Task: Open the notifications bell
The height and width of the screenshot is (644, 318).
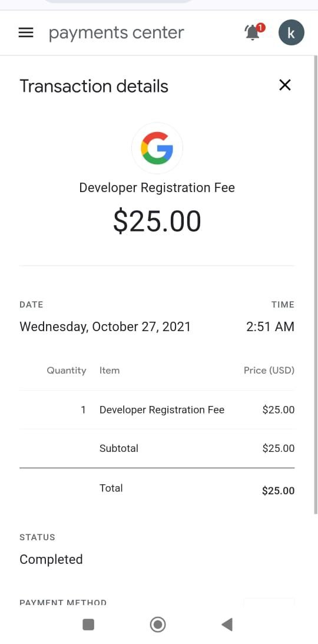Action: 254,32
